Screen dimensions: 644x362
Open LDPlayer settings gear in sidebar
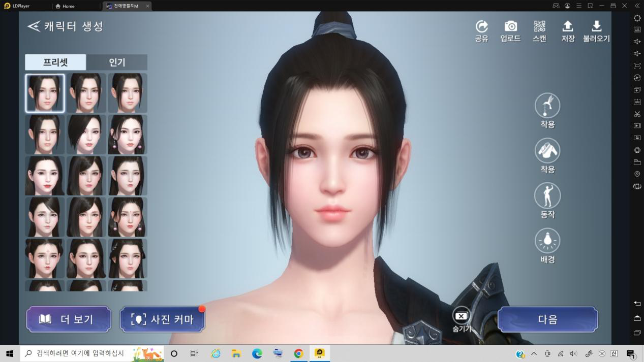tap(637, 18)
